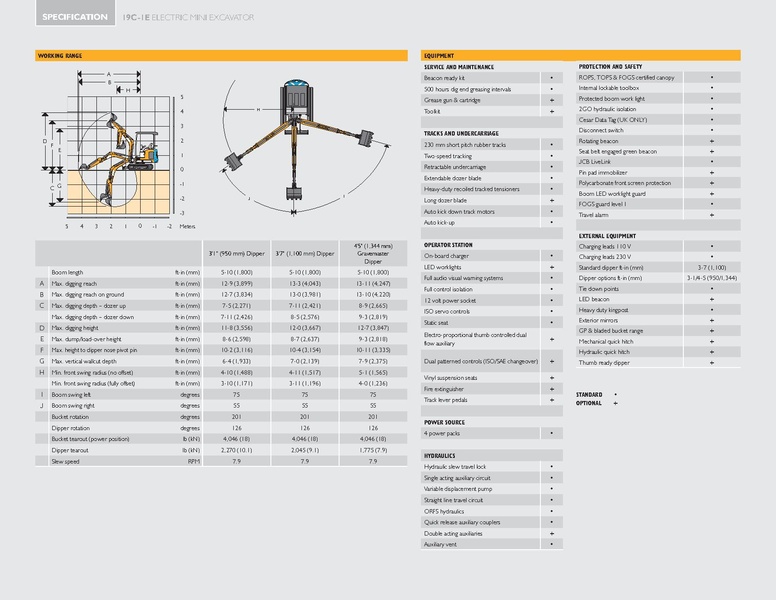The image size is (776, 600).
Task: Click the Beacon ready kit entry
Action: tap(444, 78)
